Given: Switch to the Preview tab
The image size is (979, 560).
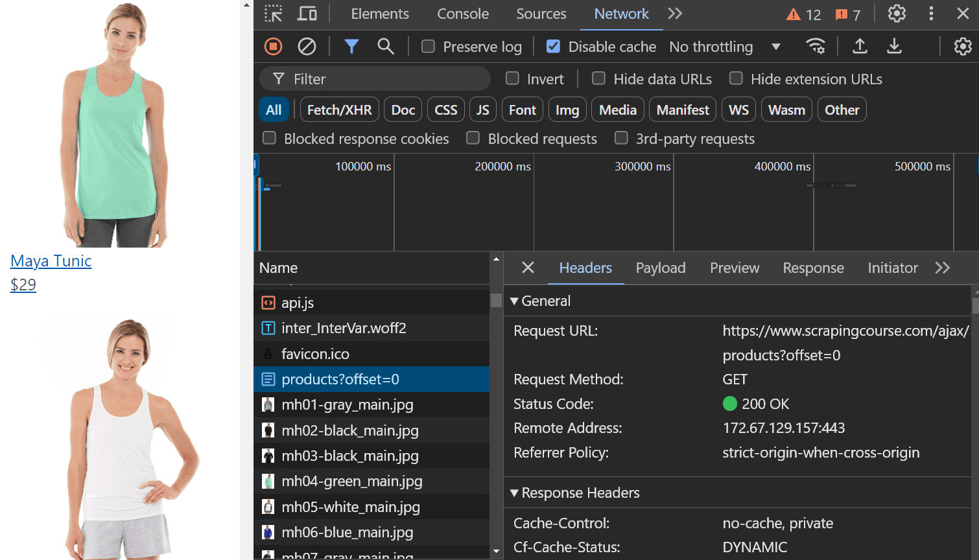Looking at the screenshot, I should pos(735,268).
